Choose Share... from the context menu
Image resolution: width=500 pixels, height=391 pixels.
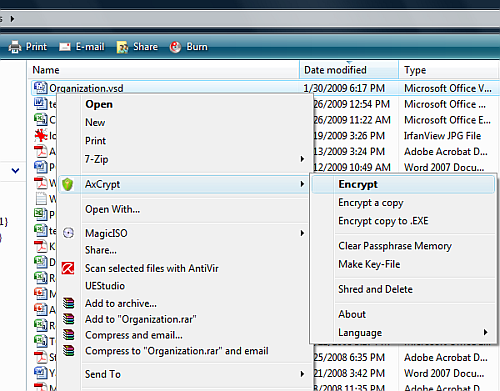coord(101,250)
